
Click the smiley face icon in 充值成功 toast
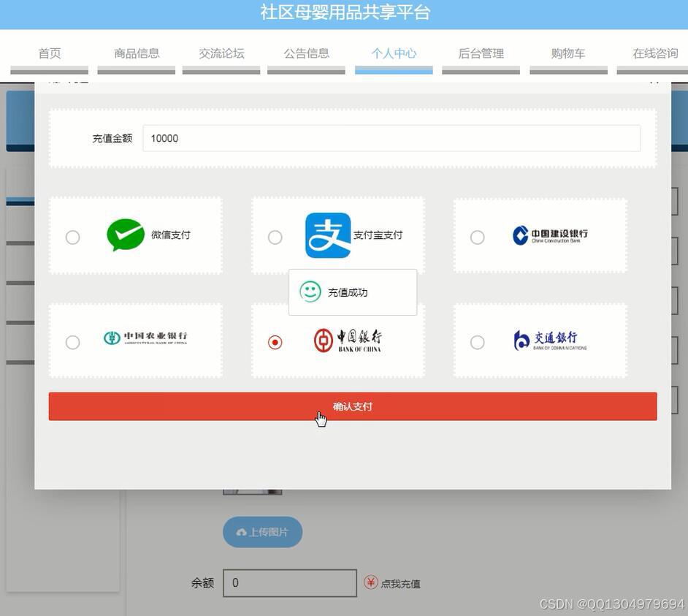coord(310,292)
